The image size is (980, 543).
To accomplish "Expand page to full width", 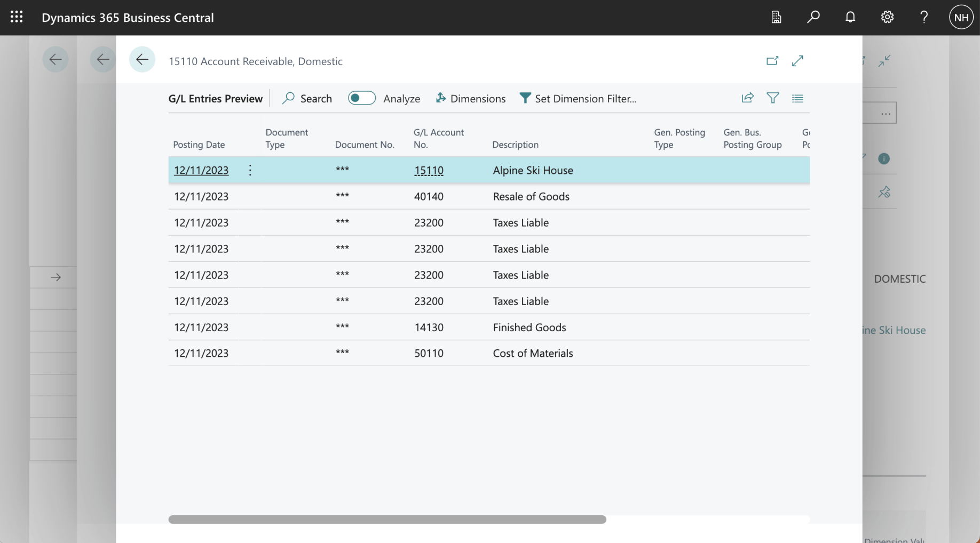I will (x=797, y=61).
